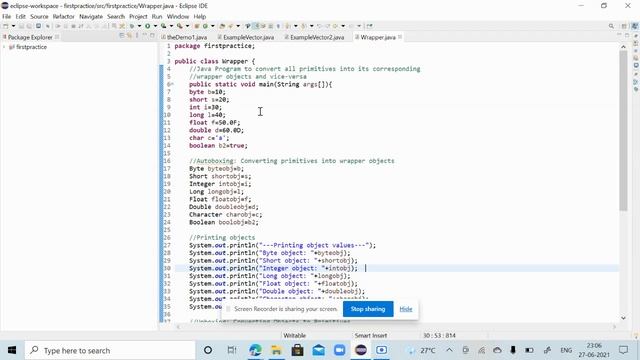
Task: Click the editor scroll up arrow
Action: coord(623,47)
